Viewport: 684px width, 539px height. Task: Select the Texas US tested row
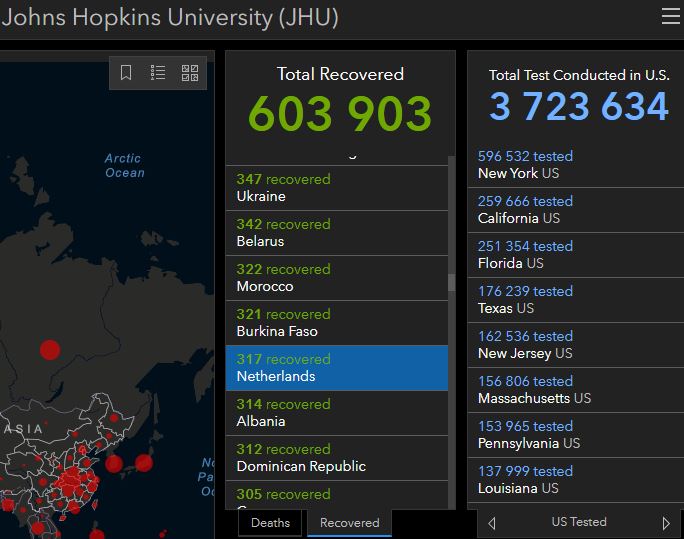point(576,300)
